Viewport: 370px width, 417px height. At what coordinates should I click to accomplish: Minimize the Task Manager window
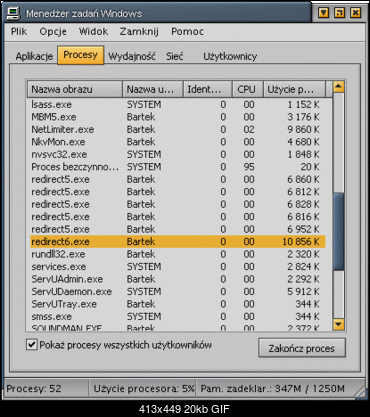324,13
